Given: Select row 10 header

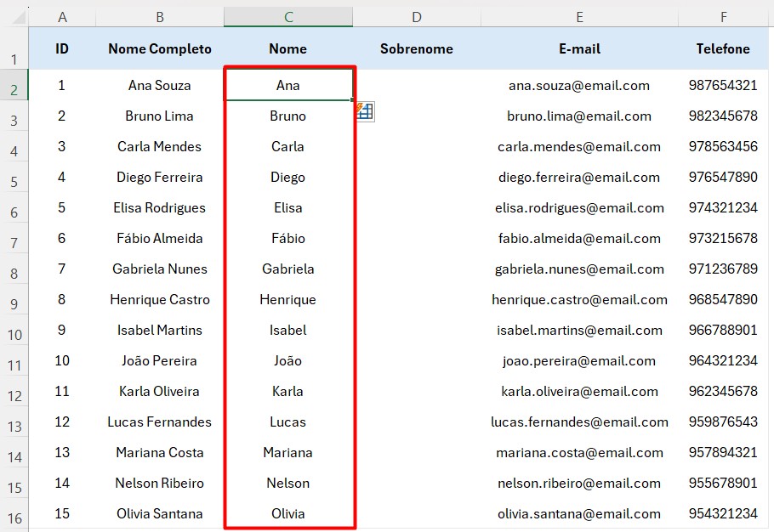Looking at the screenshot, I should pyautogui.click(x=14, y=330).
